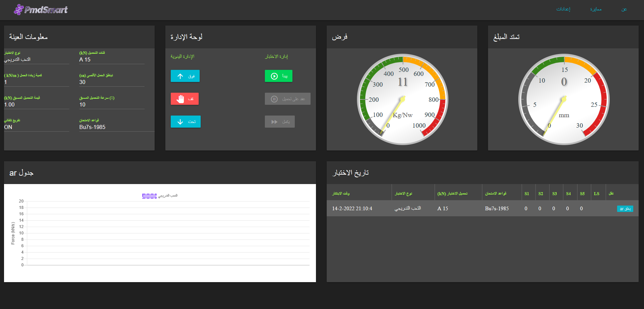Open test type field in sample info
This screenshot has height=309, width=644.
36,59
